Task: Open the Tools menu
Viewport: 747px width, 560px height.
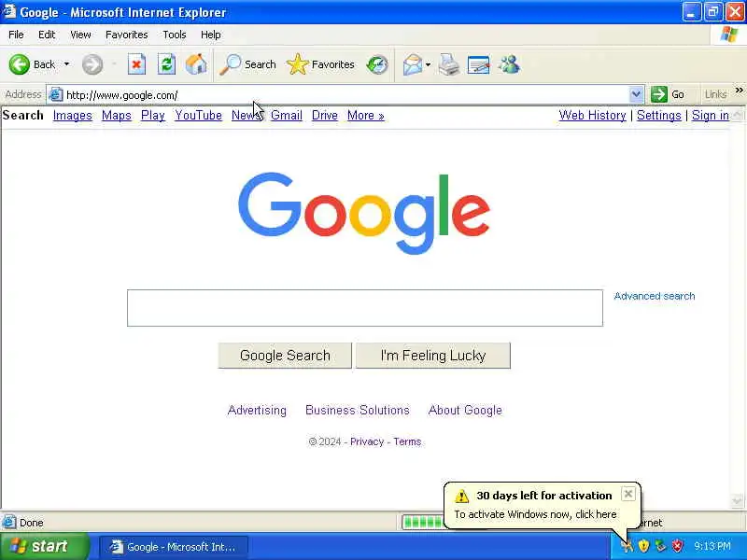Action: [175, 35]
